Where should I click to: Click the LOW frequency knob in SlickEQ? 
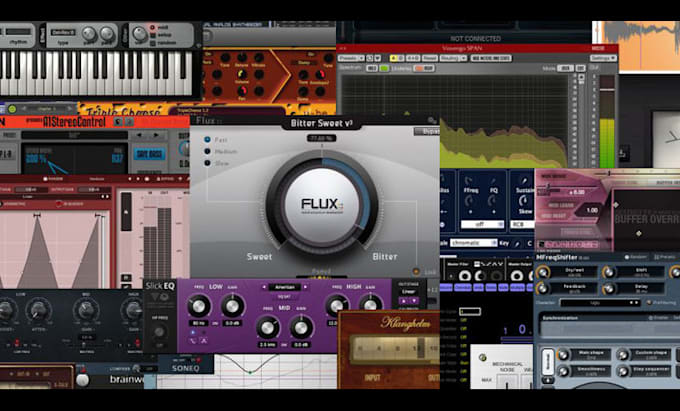200,306
